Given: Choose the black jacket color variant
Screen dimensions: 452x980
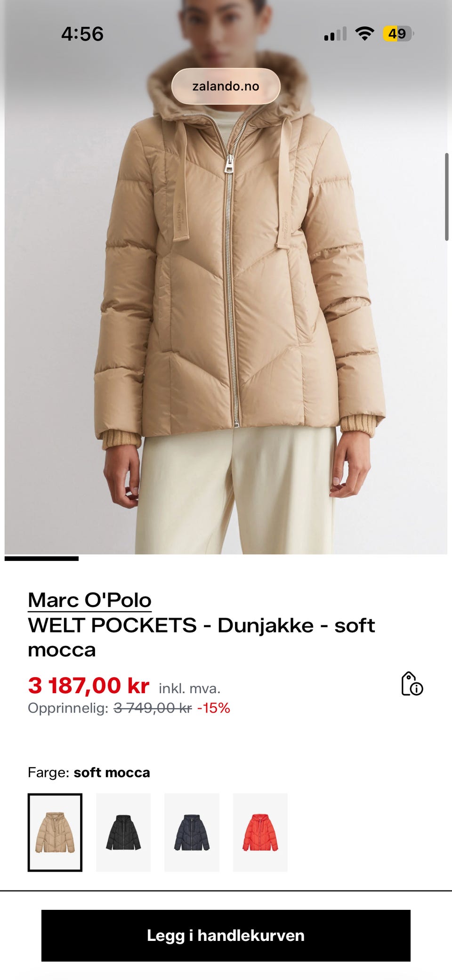Looking at the screenshot, I should coord(123,833).
